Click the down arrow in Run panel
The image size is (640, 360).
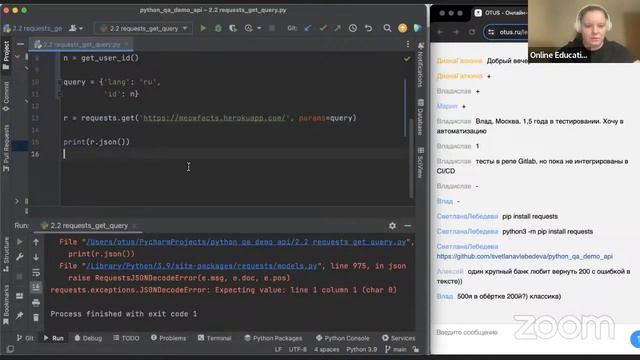[x=36, y=257]
